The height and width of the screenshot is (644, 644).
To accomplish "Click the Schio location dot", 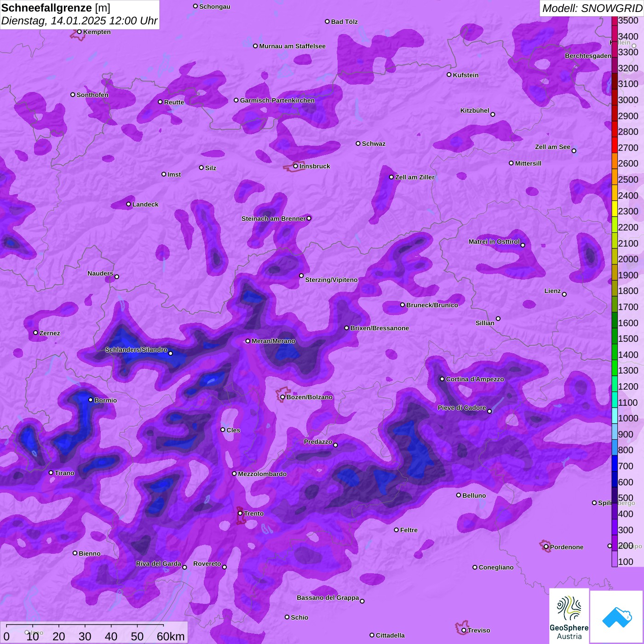I will [287, 617].
